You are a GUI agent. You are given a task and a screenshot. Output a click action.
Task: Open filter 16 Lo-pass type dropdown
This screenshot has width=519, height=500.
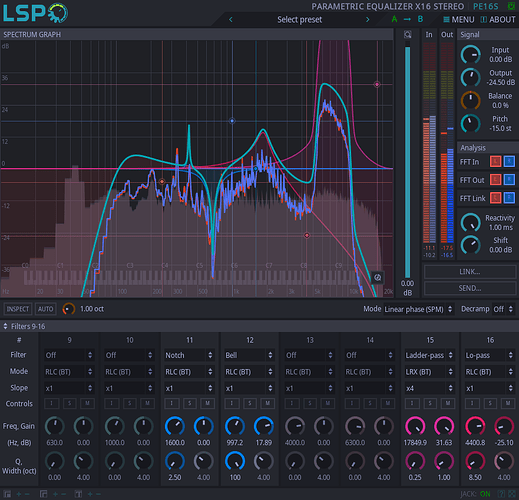[x=489, y=355]
